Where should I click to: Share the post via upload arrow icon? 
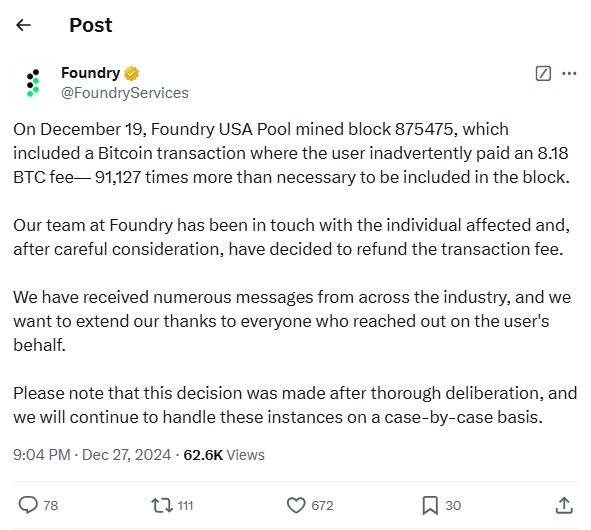coord(564,505)
